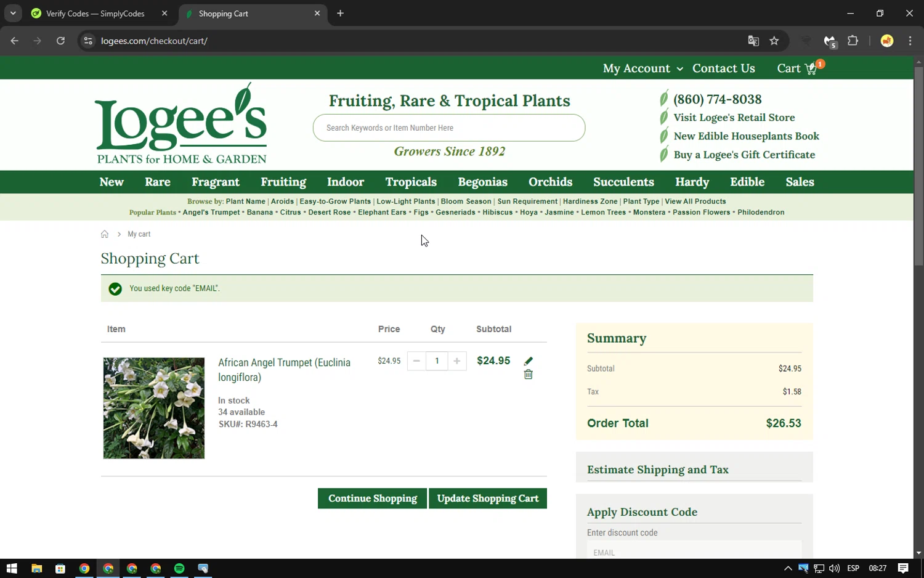The height and width of the screenshot is (578, 924).
Task: Open the Passion Flowers popular link
Action: [x=701, y=213]
